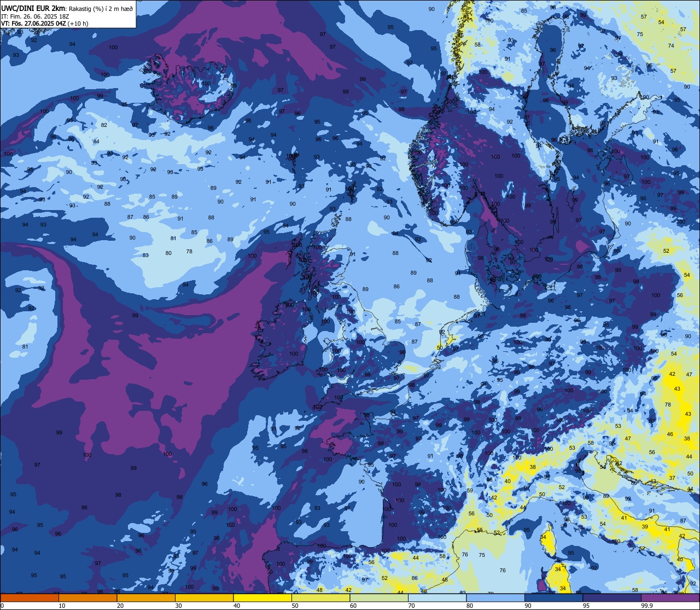Select the 90–95 % dark blue legend swatch
700x610 pixels.
click(x=553, y=598)
